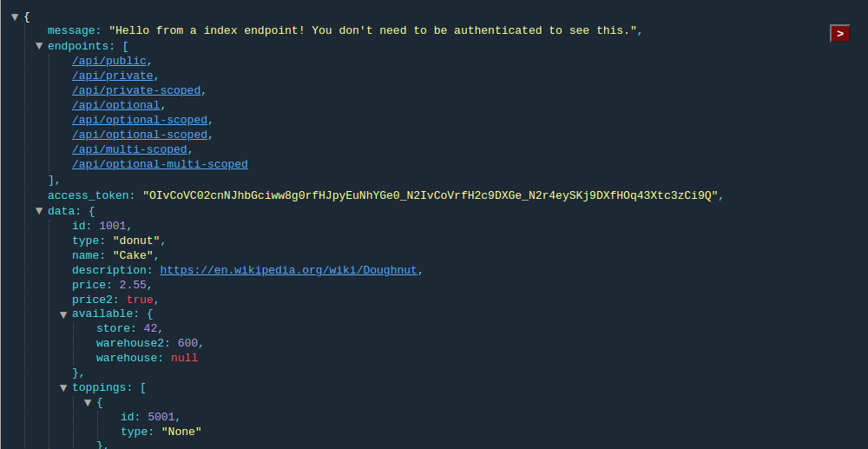Follow the /api/optional-multi-scoped link
Viewport: 868px width, 449px height.
[160, 164]
